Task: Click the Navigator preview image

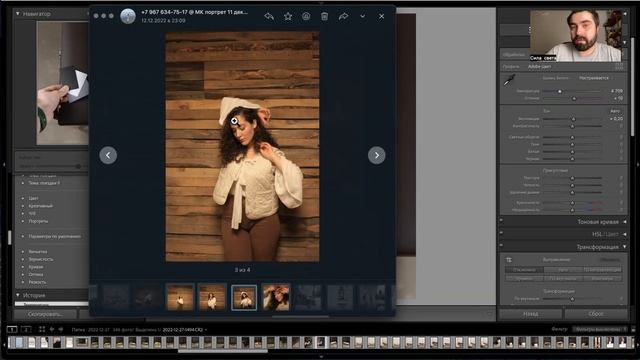Action: point(62,83)
